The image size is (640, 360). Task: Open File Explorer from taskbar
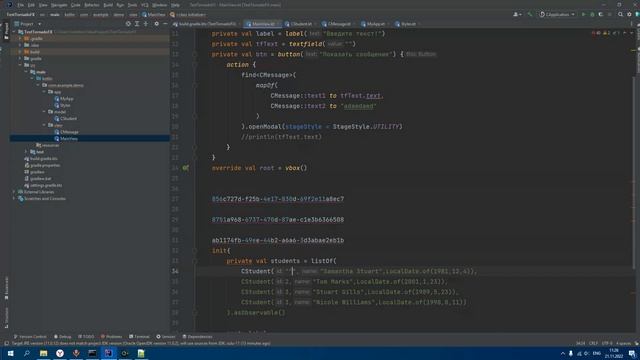43,353
